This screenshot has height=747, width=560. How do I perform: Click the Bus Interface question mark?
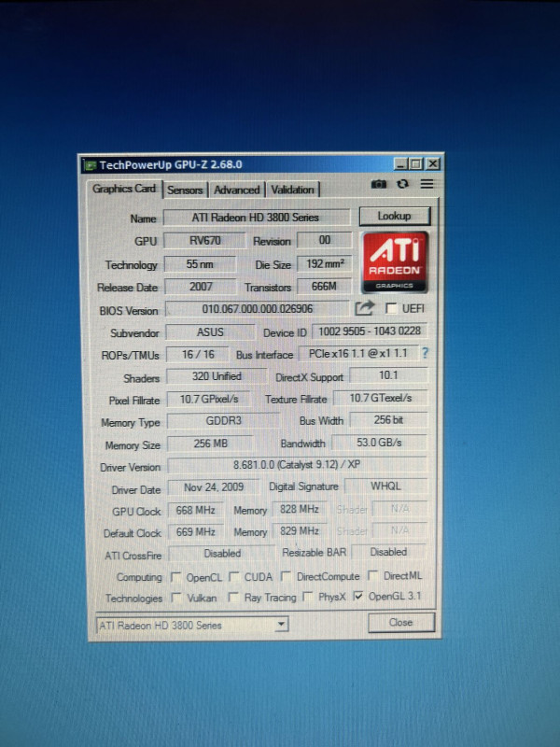tap(425, 353)
